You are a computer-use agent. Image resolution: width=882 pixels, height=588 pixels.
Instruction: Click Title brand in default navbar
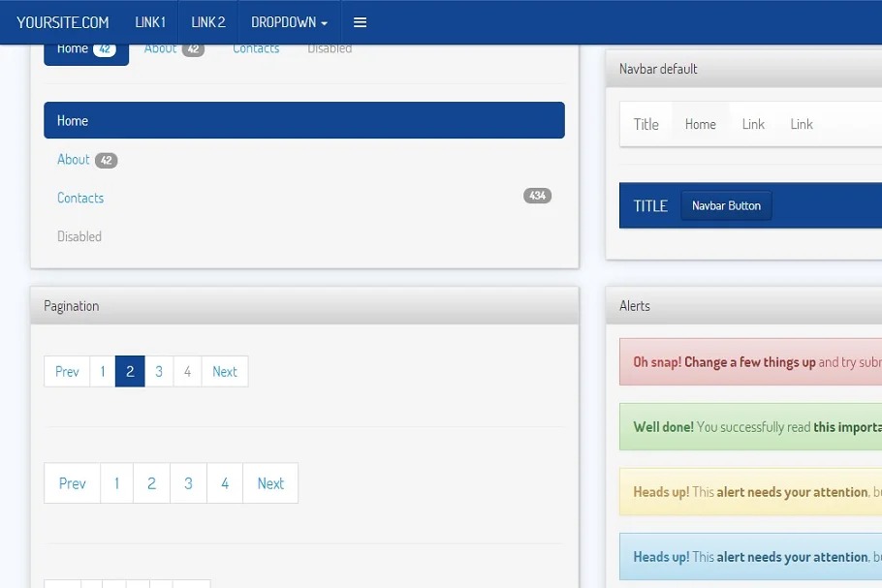646,124
